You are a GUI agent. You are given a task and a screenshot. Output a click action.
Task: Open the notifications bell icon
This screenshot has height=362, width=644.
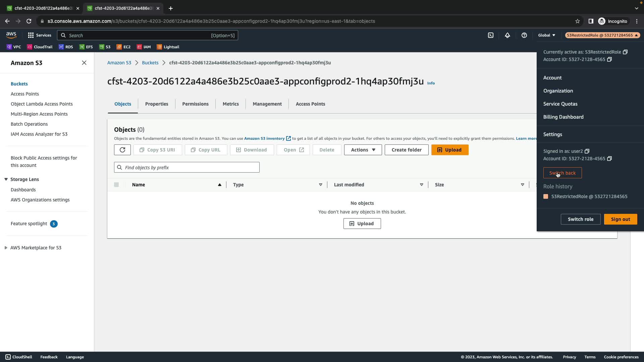pyautogui.click(x=507, y=35)
